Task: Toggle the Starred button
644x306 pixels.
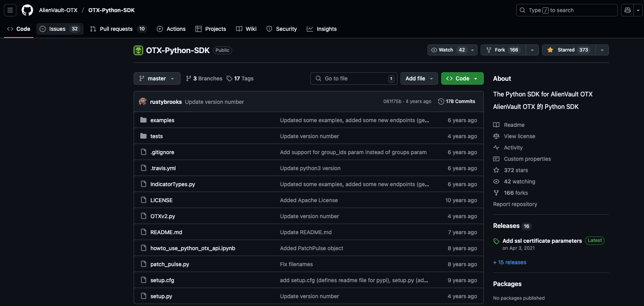Action: (x=569, y=50)
